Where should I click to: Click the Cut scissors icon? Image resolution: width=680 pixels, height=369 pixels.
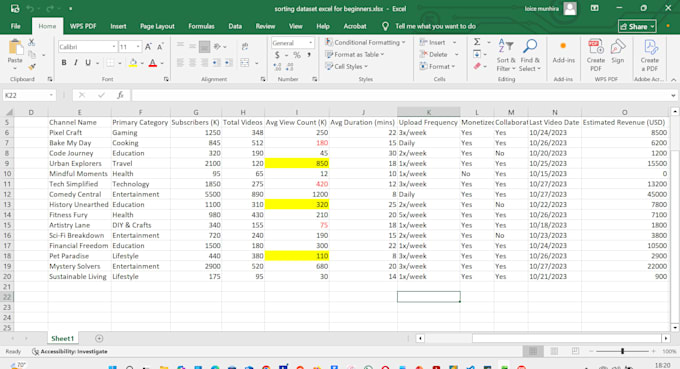31,42
